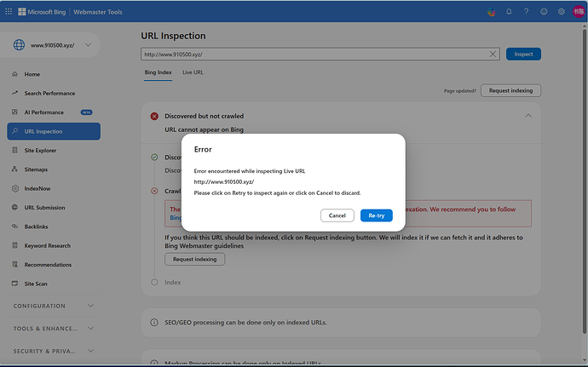The width and height of the screenshot is (588, 367).
Task: Open the site selector dropdown chevron
Action: click(x=88, y=45)
